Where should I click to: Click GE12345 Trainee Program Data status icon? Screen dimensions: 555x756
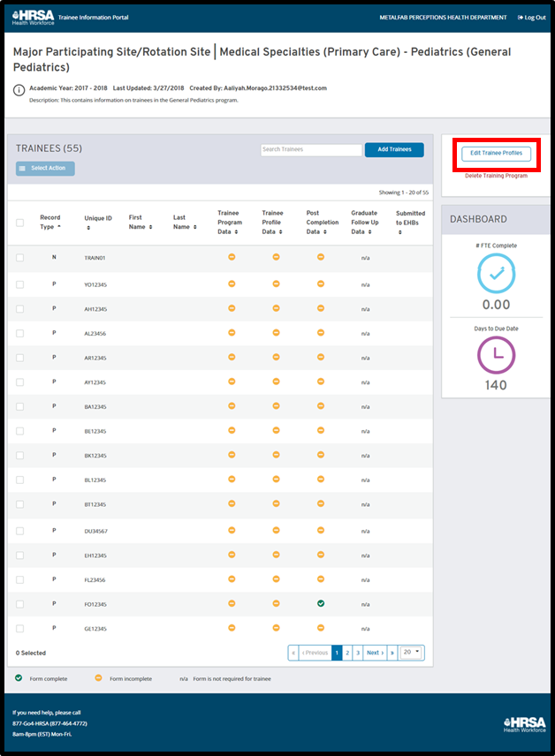(x=232, y=628)
